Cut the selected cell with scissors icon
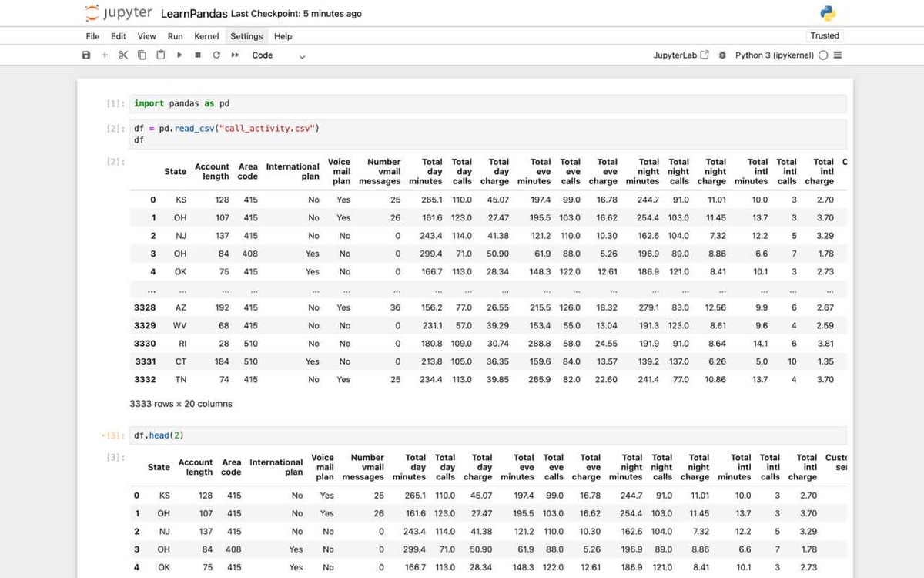 point(123,55)
